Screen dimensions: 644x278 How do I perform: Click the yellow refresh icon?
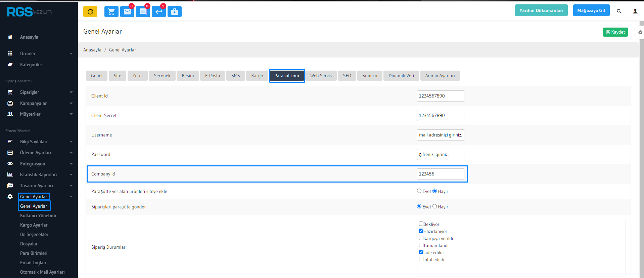coord(90,12)
